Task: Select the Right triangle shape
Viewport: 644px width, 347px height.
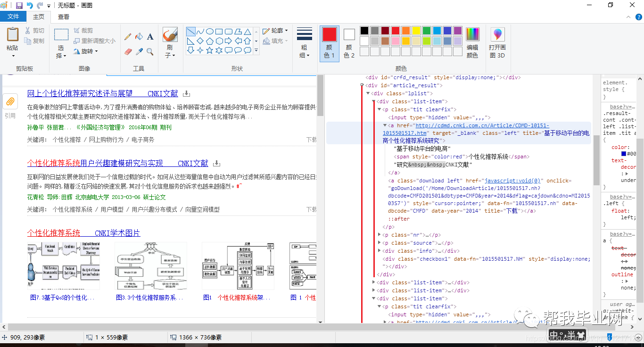Action: (x=191, y=41)
